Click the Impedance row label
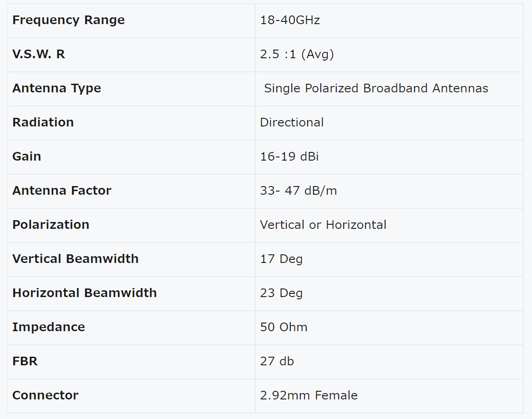This screenshot has width=532, height=419. (x=49, y=327)
